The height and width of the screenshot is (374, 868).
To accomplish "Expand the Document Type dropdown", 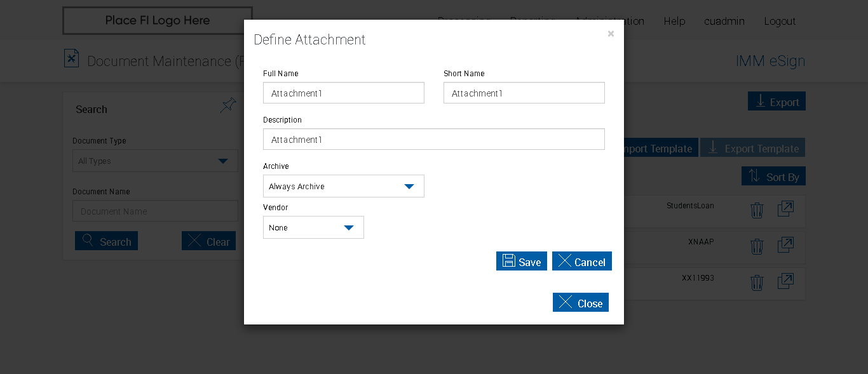I will coord(155,161).
